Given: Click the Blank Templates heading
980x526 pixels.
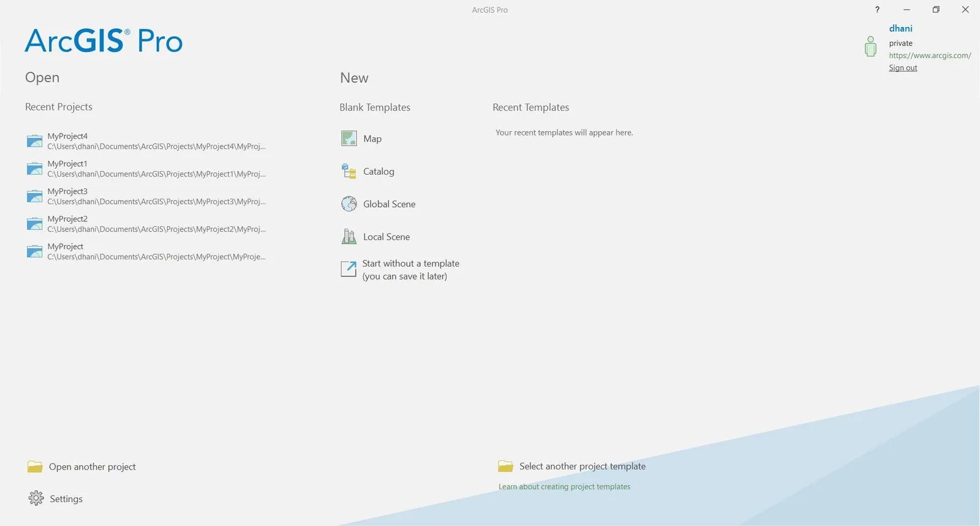Looking at the screenshot, I should (x=375, y=107).
